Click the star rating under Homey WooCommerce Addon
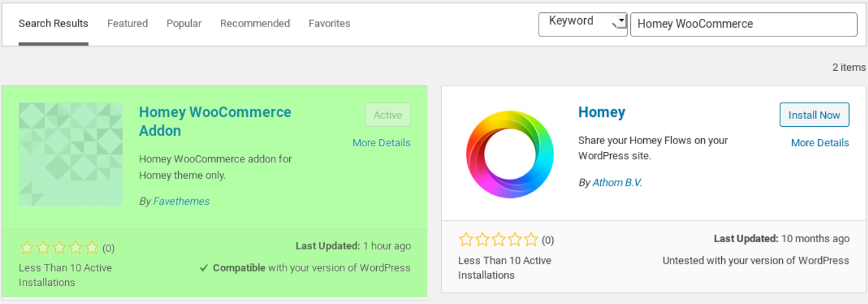868x304 pixels. tap(59, 247)
